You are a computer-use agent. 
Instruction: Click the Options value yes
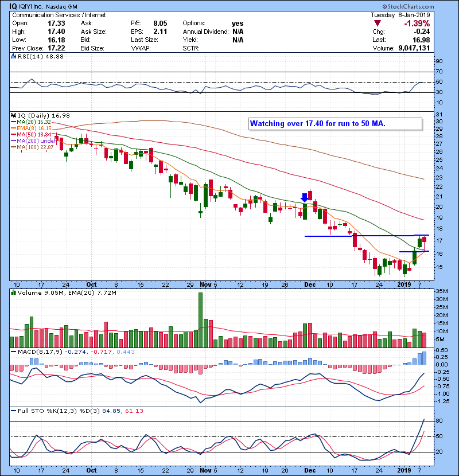coord(238,24)
